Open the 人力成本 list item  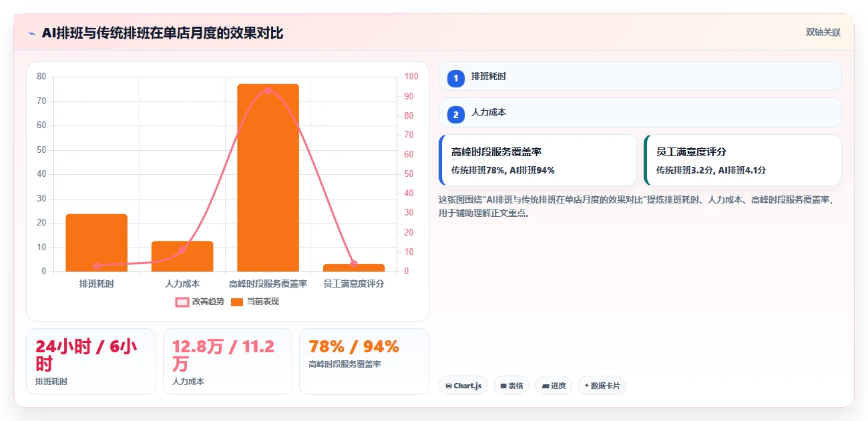[x=640, y=112]
